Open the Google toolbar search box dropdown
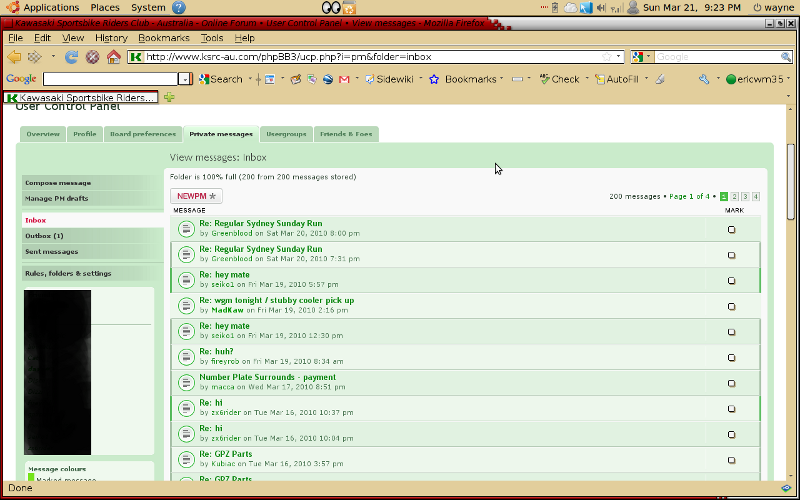Image resolution: width=800 pixels, height=500 pixels. (x=184, y=79)
